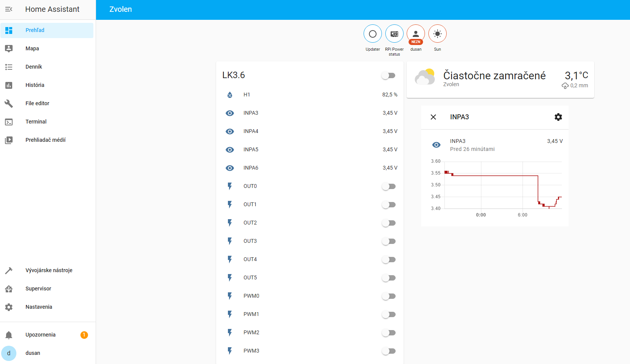Image resolution: width=630 pixels, height=364 pixels.
Task: Close the INPA3 detail panel
Action: (433, 117)
